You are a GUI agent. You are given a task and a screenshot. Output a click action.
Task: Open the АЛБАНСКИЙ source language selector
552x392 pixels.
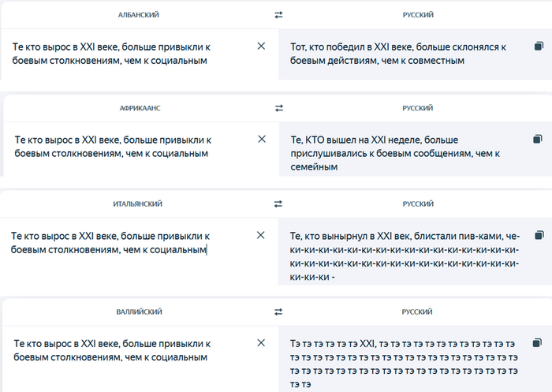139,14
